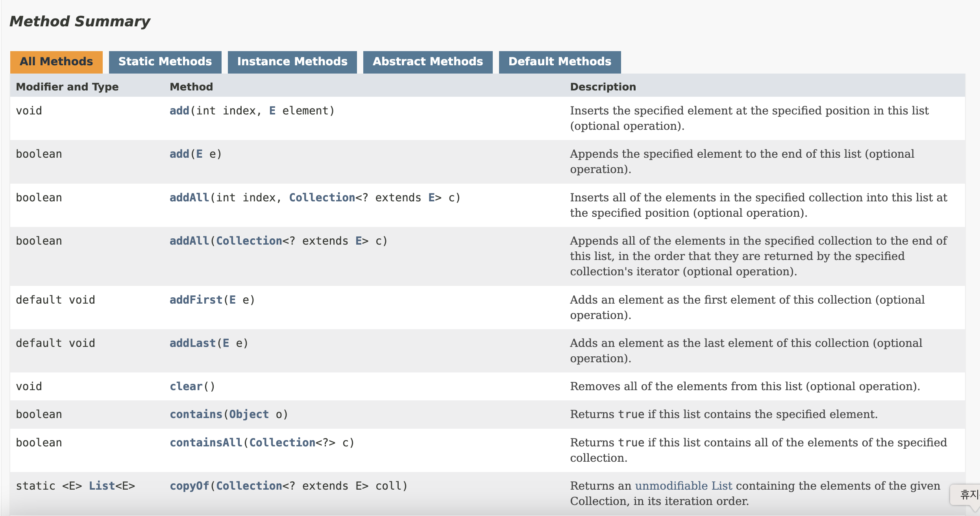This screenshot has width=980, height=516.
Task: Click the Collection type link in addAll(Collection) row
Action: [x=249, y=241]
